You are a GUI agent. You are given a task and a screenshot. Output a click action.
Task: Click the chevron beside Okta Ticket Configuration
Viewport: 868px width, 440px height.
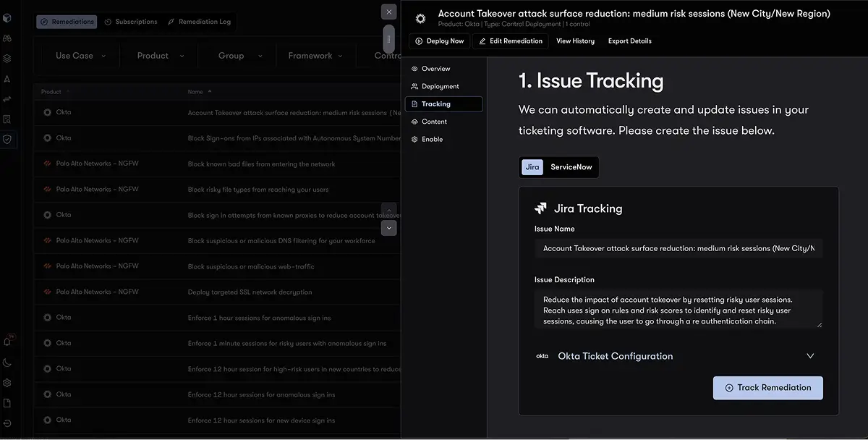tap(810, 356)
